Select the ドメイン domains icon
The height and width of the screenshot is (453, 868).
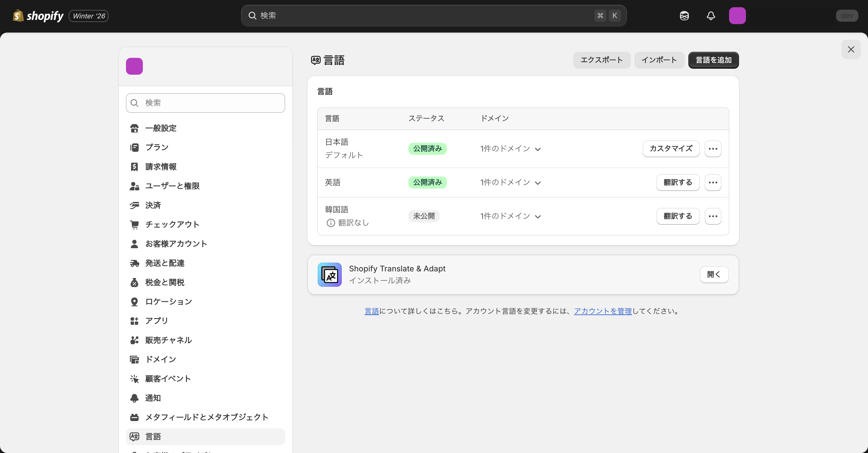[x=134, y=359]
